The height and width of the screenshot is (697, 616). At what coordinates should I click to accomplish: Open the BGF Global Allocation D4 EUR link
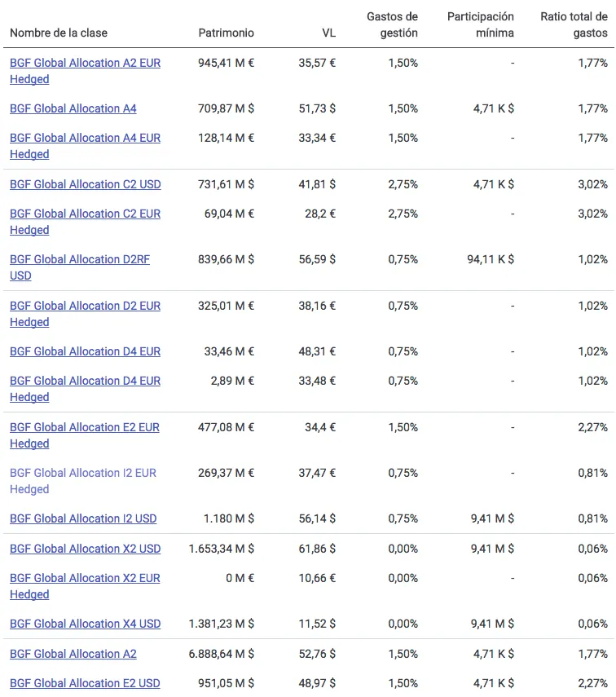85,351
